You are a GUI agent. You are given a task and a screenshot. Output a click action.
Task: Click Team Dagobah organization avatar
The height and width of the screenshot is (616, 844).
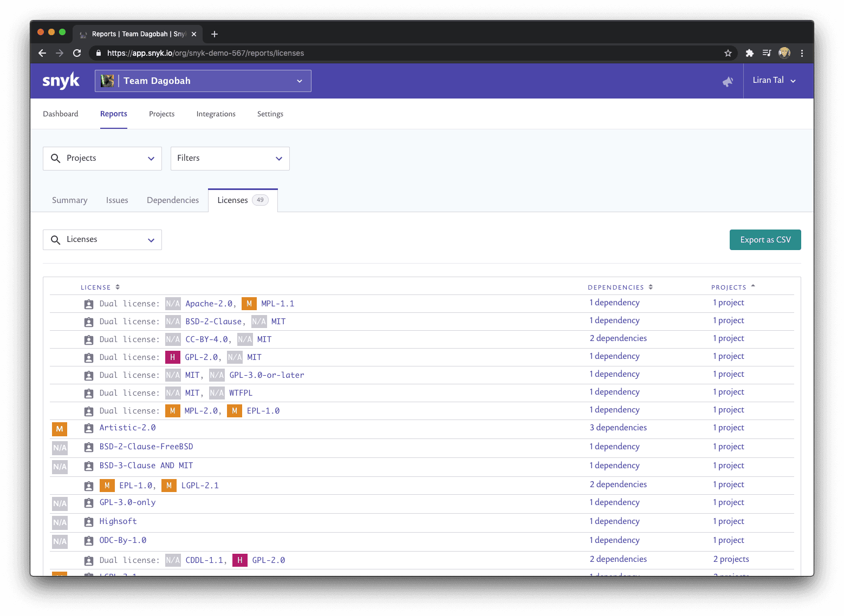(x=107, y=81)
